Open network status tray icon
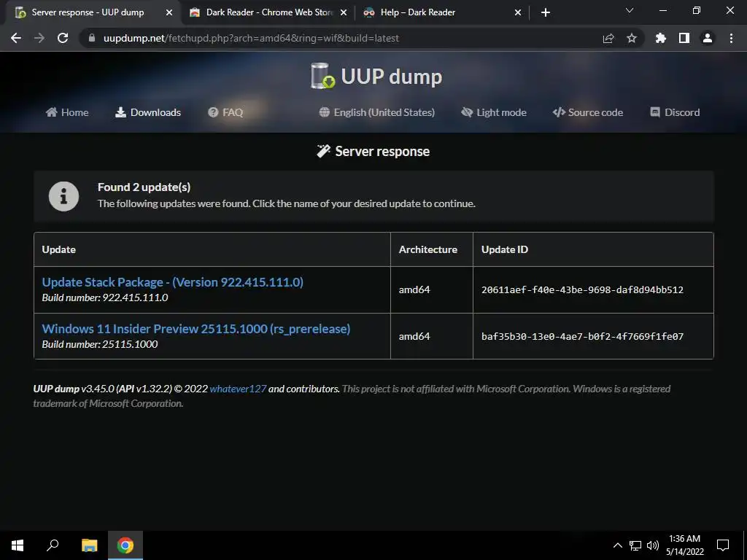Image resolution: width=747 pixels, height=560 pixels. pyautogui.click(x=635, y=545)
